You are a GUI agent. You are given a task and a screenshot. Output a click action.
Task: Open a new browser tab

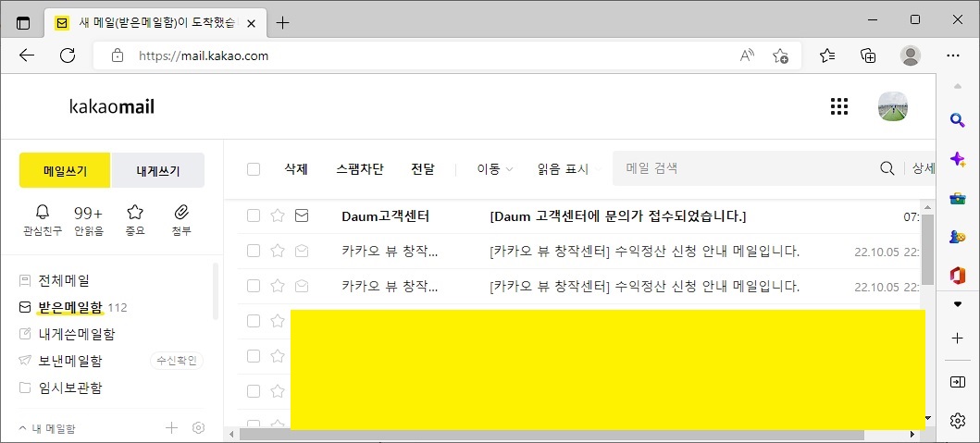coord(283,23)
